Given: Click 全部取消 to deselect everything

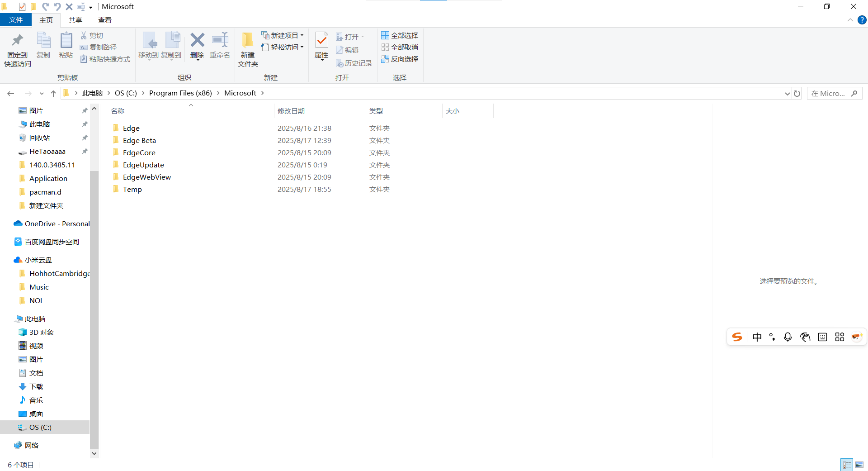Looking at the screenshot, I should tap(400, 47).
